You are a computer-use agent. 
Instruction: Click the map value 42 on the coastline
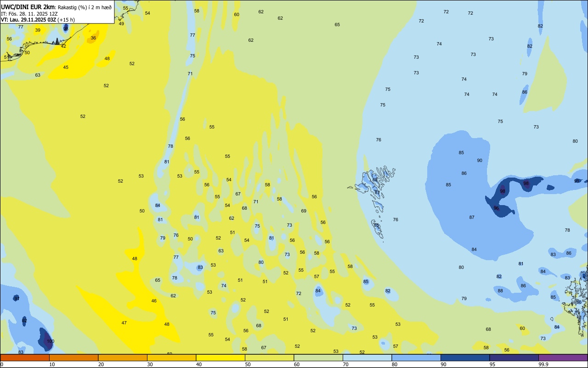pos(63,46)
